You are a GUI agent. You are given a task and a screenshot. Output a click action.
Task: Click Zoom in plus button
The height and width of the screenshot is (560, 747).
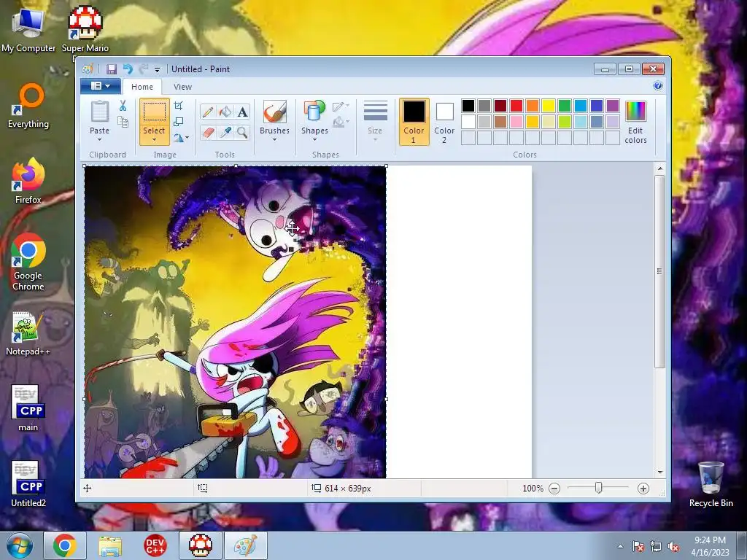[x=643, y=489]
